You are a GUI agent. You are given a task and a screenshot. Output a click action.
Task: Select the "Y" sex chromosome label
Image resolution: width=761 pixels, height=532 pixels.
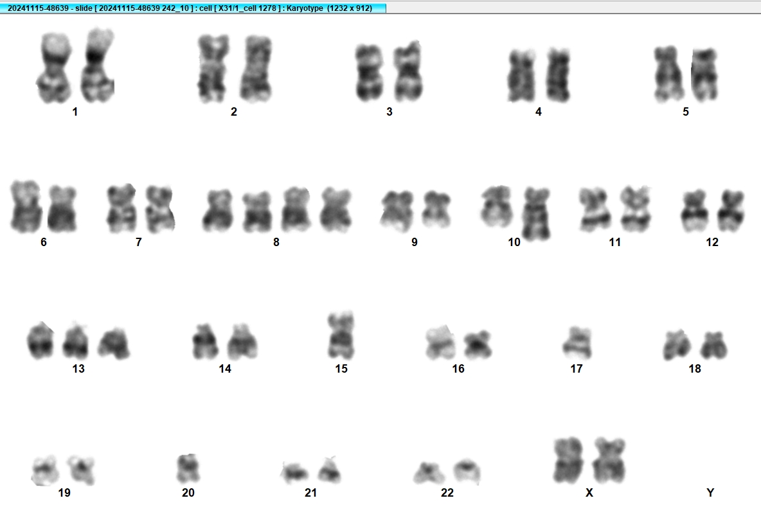[710, 493]
